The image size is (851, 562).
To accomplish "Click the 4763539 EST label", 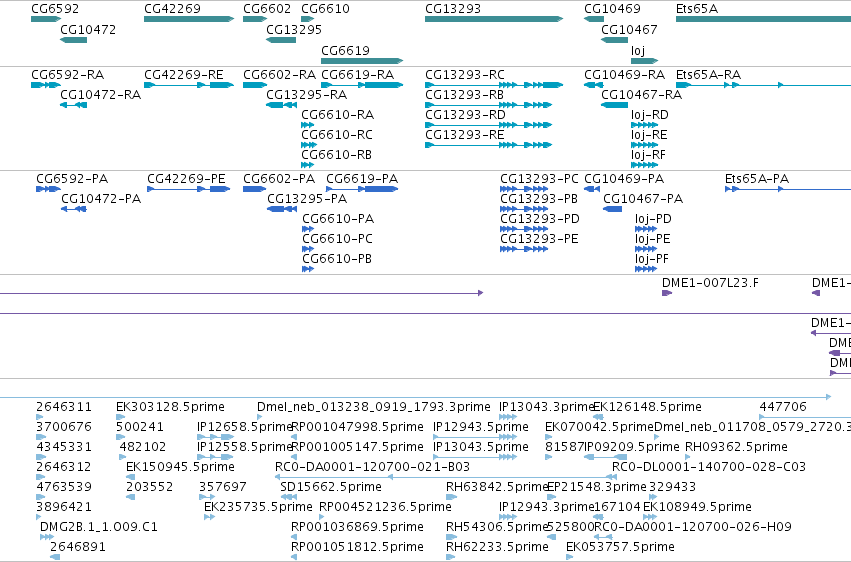I will tap(64, 487).
